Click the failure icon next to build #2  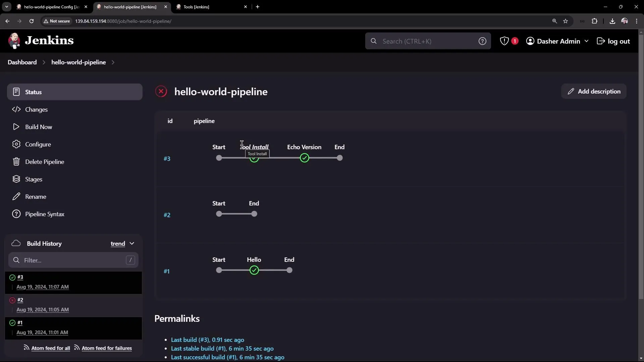[12, 300]
